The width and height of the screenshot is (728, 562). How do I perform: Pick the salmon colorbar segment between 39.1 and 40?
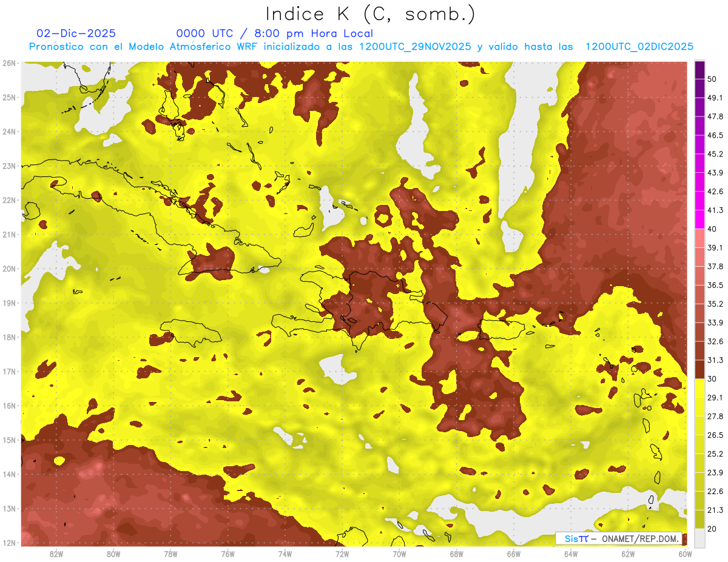point(699,238)
